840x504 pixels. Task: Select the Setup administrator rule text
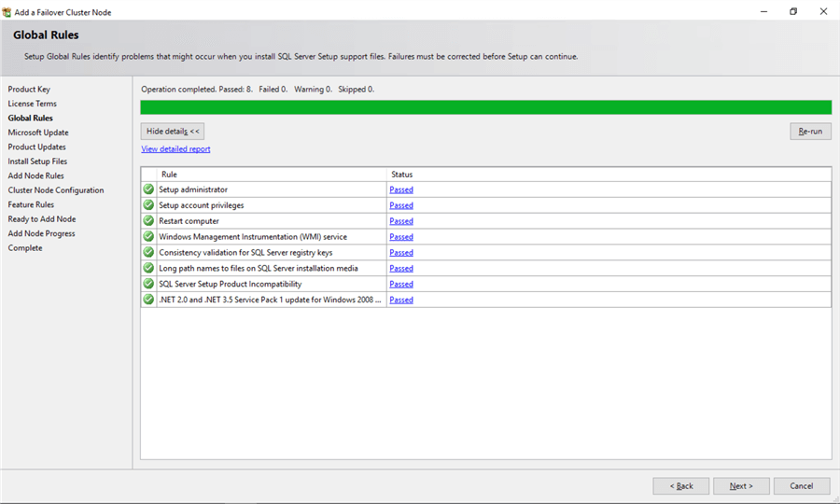point(193,189)
